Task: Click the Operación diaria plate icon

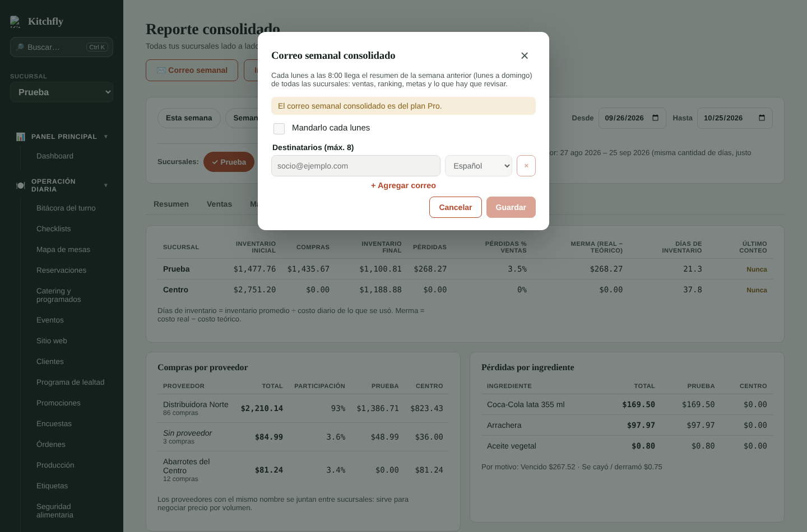Action: point(21,185)
